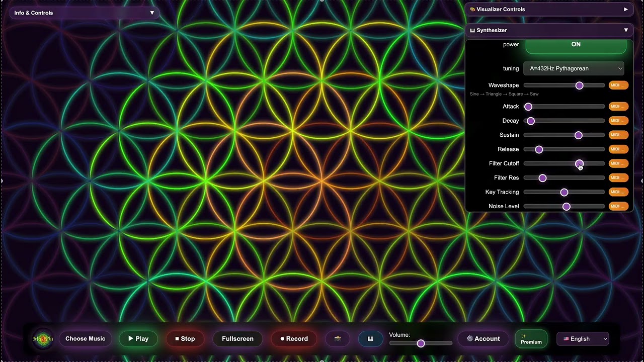The width and height of the screenshot is (644, 362).
Task: Stop playback with the Stop button
Action: point(185,339)
